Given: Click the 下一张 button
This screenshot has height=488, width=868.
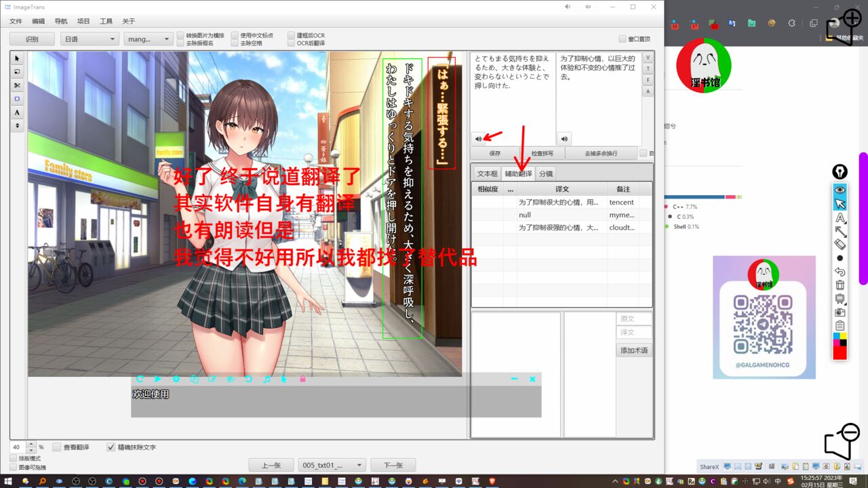Looking at the screenshot, I should (393, 465).
